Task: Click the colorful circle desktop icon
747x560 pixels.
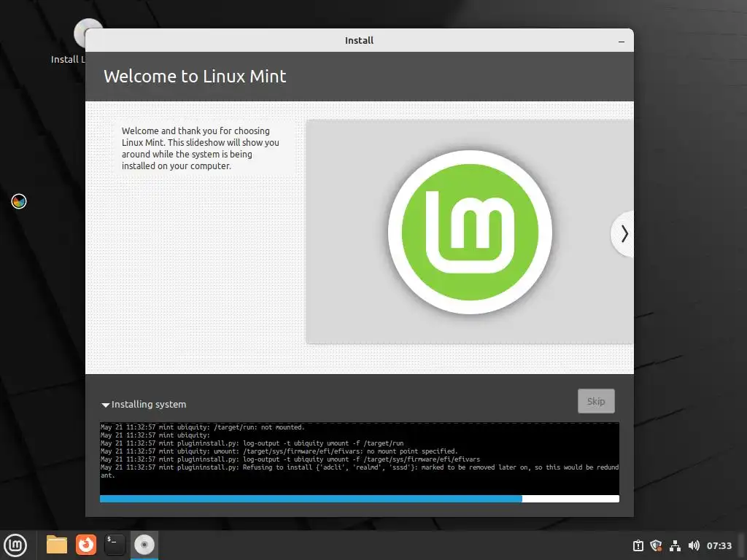Action: pos(19,201)
